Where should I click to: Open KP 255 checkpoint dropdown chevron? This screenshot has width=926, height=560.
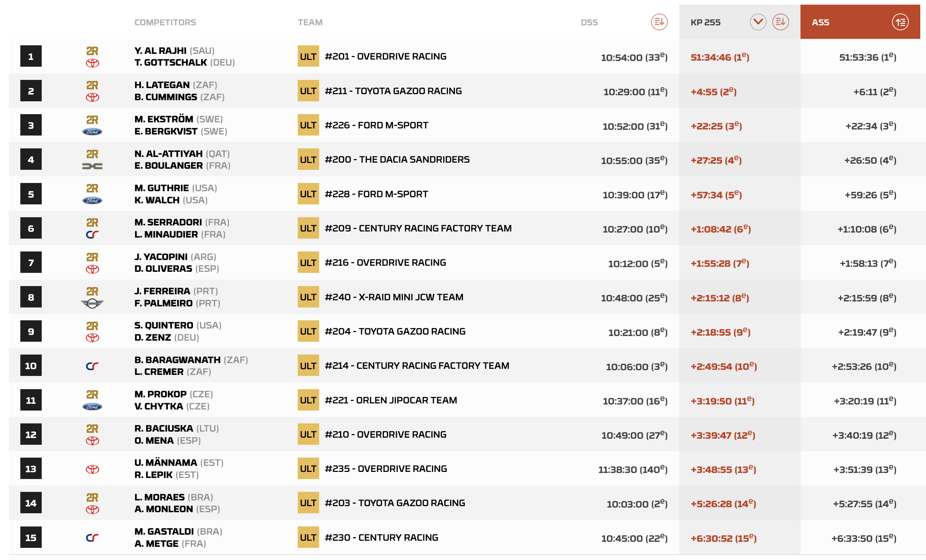click(758, 22)
